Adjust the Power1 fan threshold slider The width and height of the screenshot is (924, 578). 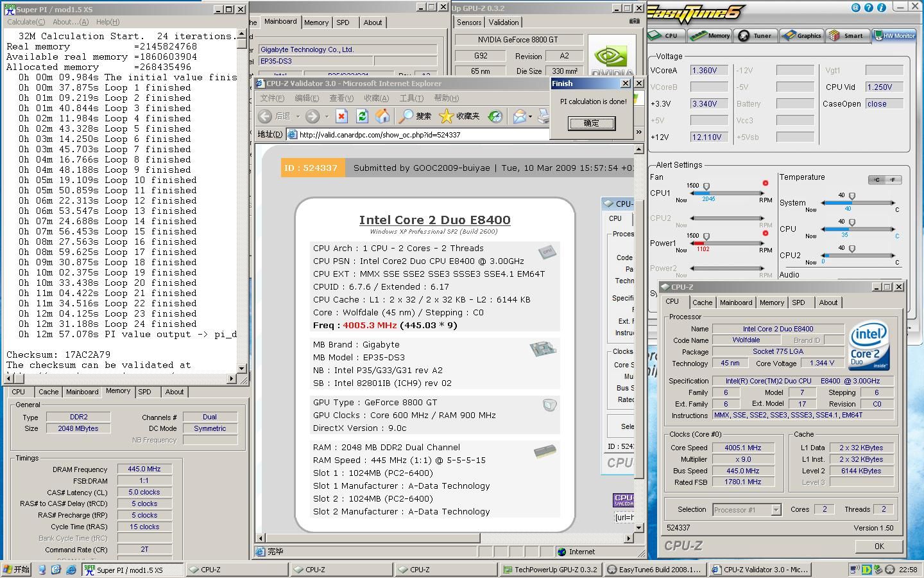point(706,238)
